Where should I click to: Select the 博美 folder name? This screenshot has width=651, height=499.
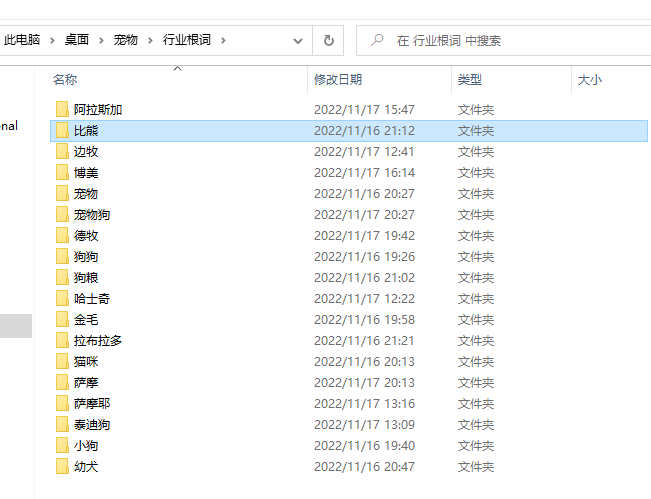86,172
